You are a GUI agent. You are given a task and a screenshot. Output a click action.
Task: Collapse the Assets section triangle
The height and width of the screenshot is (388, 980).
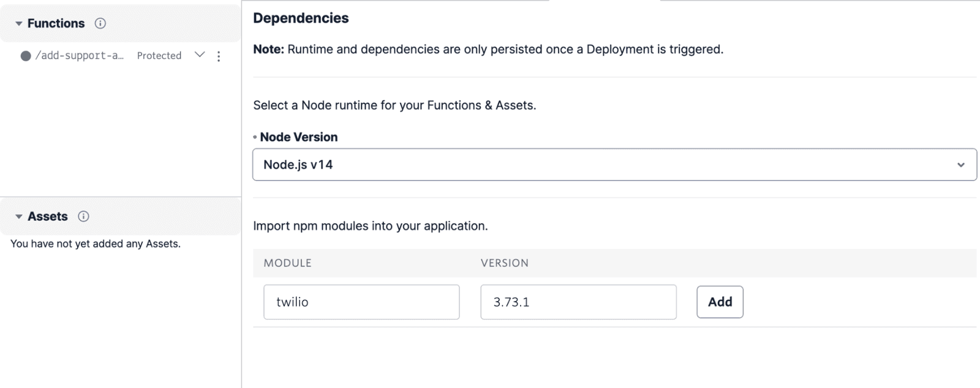[19, 217]
